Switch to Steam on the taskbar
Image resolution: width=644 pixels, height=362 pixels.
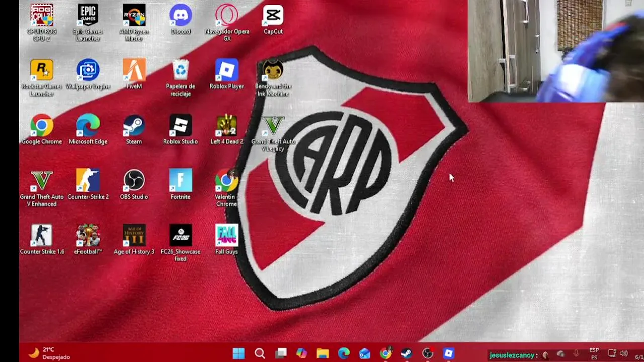point(407,353)
